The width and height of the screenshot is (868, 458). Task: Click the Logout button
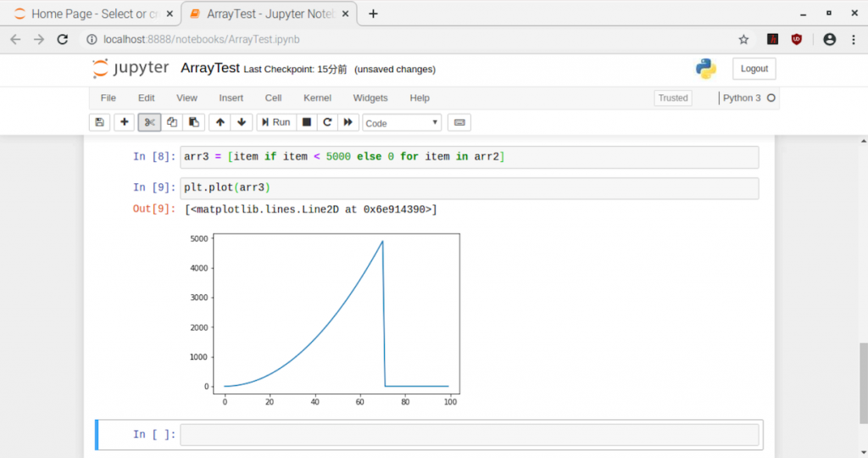coord(754,69)
